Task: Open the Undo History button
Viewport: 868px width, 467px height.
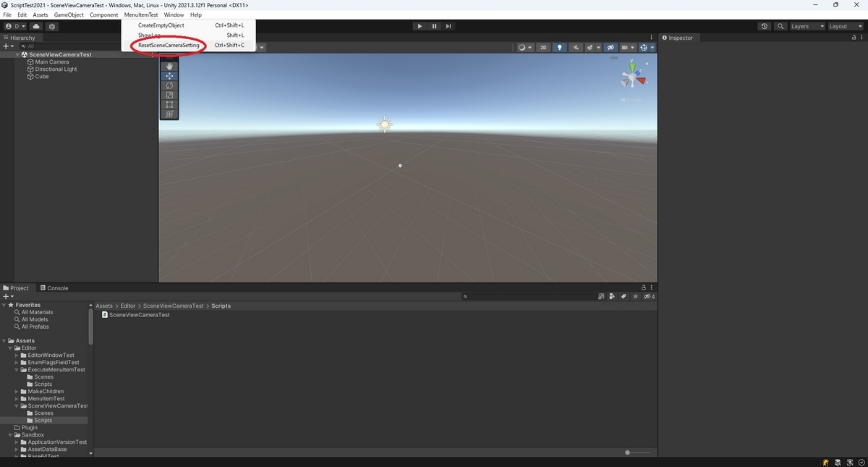Action: 765,26
